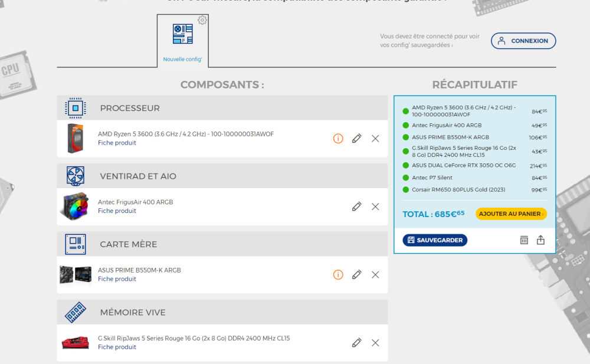Select the Nouvelle config' tab
Screen dimensions: 590x364
click(183, 41)
